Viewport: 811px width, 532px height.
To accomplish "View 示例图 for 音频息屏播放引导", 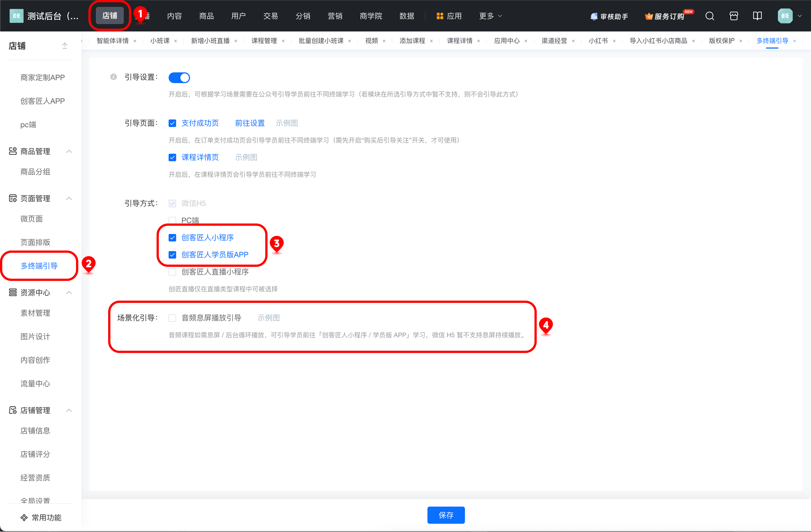I will click(269, 318).
